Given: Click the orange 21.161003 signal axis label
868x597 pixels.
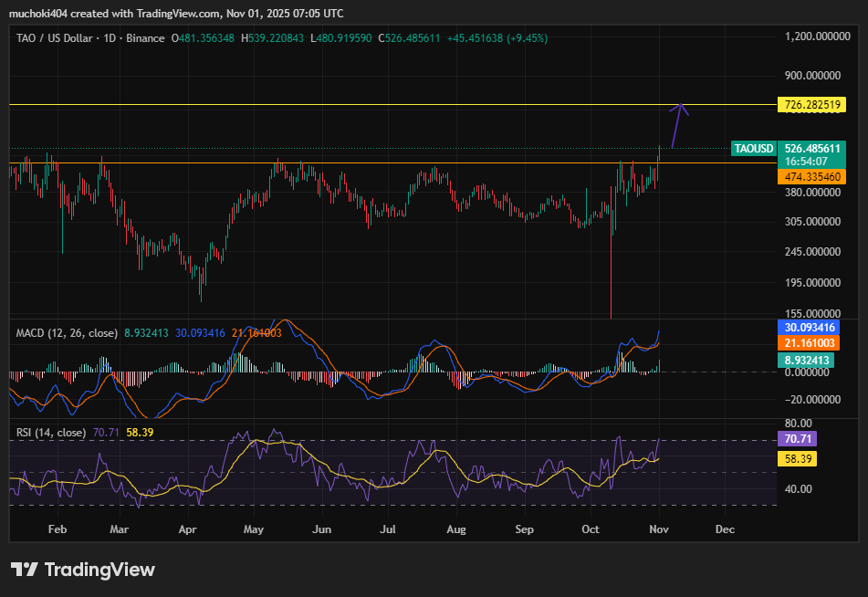Looking at the screenshot, I should tap(811, 343).
